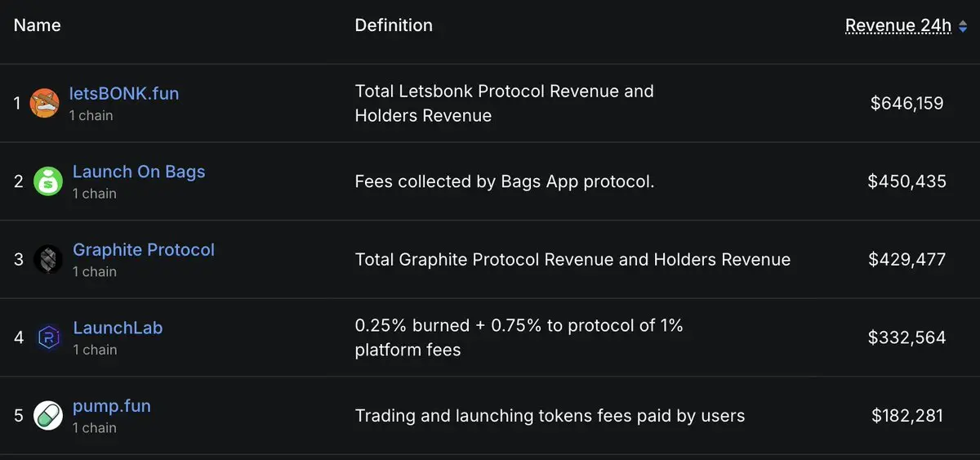This screenshot has height=460, width=980.
Task: Open the Launch On Bags link
Action: tap(139, 172)
